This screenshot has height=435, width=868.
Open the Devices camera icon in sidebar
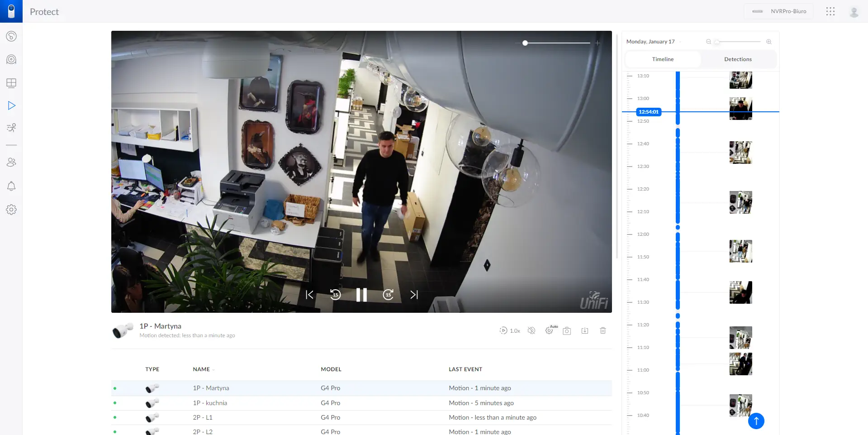pyautogui.click(x=11, y=59)
